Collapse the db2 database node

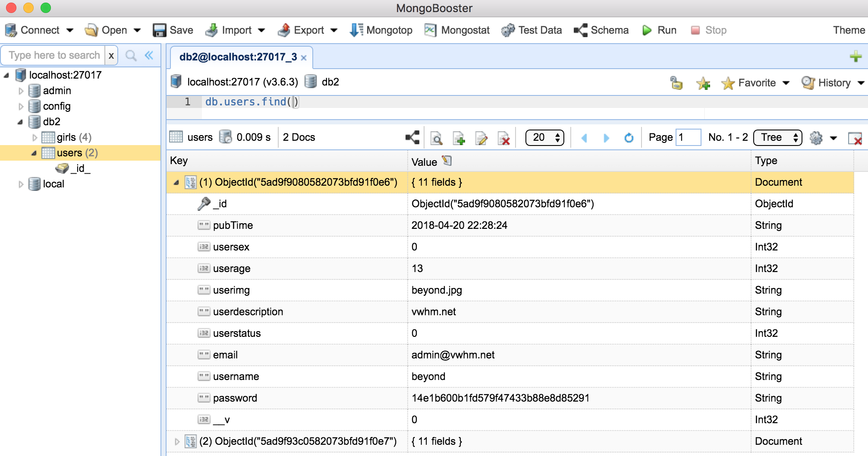pos(20,122)
